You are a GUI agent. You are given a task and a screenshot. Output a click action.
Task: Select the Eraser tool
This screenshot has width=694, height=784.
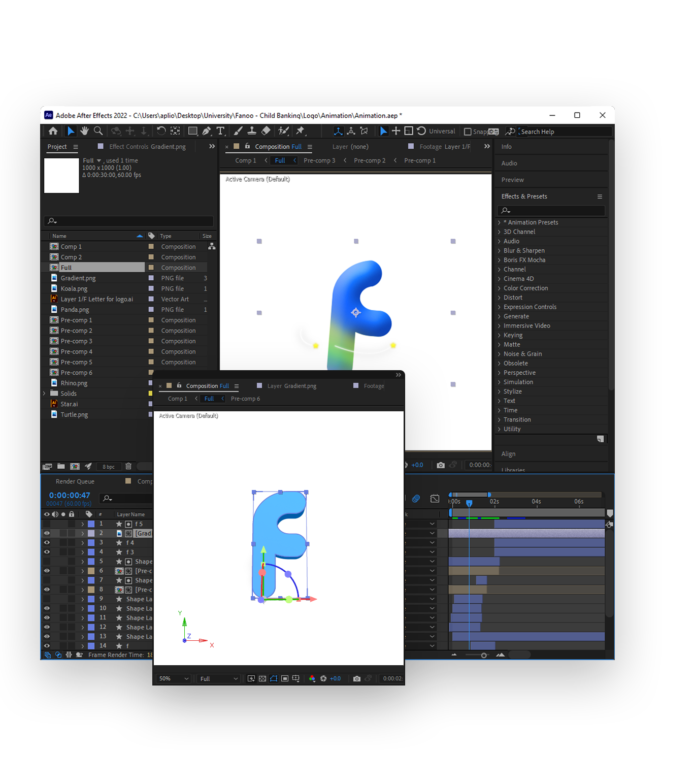coord(266,131)
